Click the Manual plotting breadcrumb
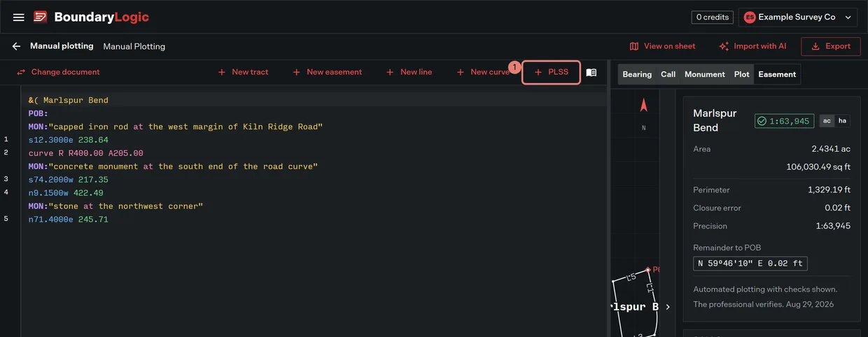The height and width of the screenshot is (337, 868). [x=62, y=46]
